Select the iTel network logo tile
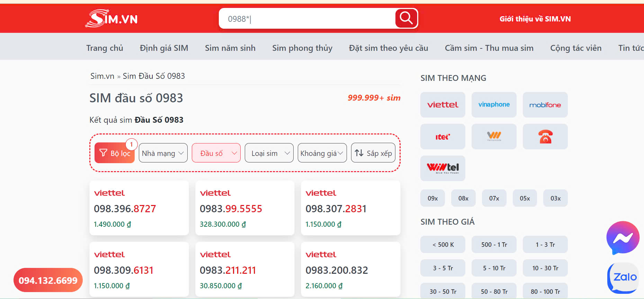This screenshot has width=644, height=299. (x=443, y=137)
